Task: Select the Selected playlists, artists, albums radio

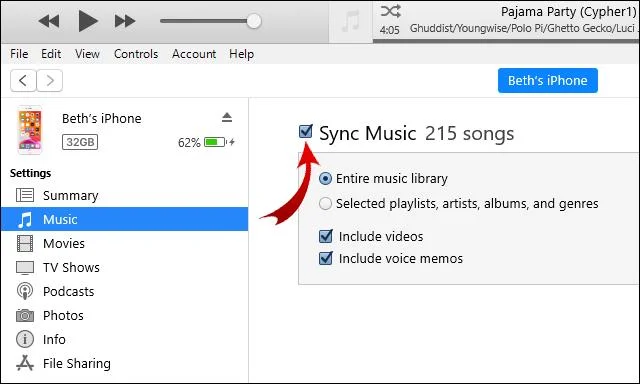Action: tap(325, 203)
